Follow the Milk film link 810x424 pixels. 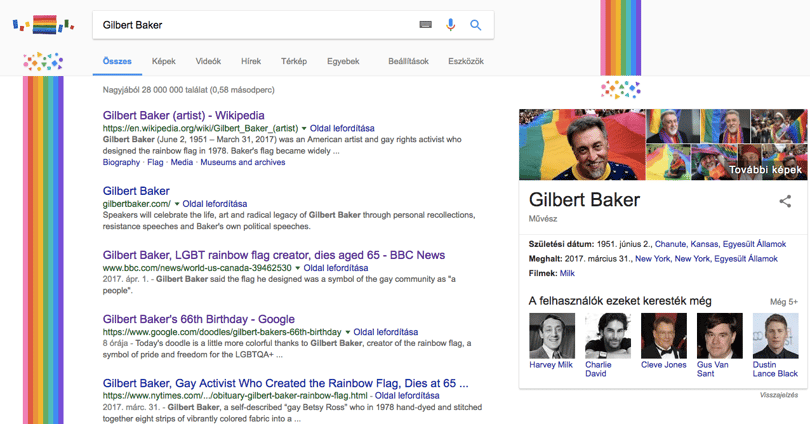[567, 273]
